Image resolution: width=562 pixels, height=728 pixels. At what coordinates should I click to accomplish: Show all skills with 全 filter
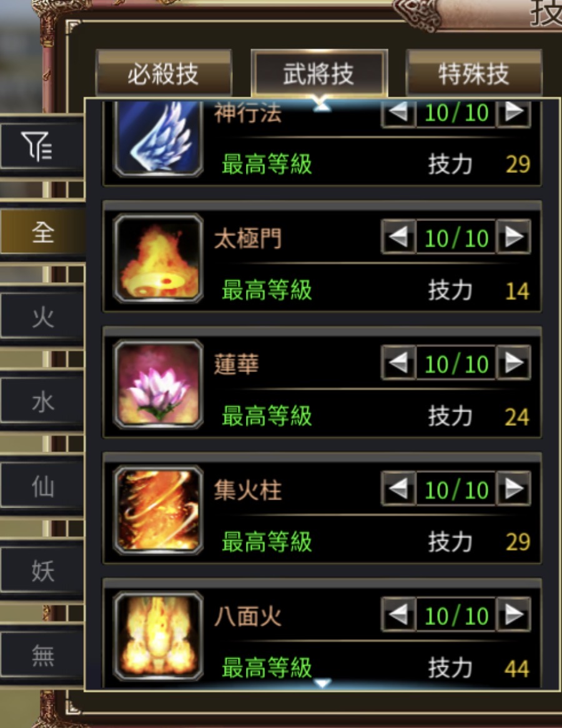click(42, 232)
